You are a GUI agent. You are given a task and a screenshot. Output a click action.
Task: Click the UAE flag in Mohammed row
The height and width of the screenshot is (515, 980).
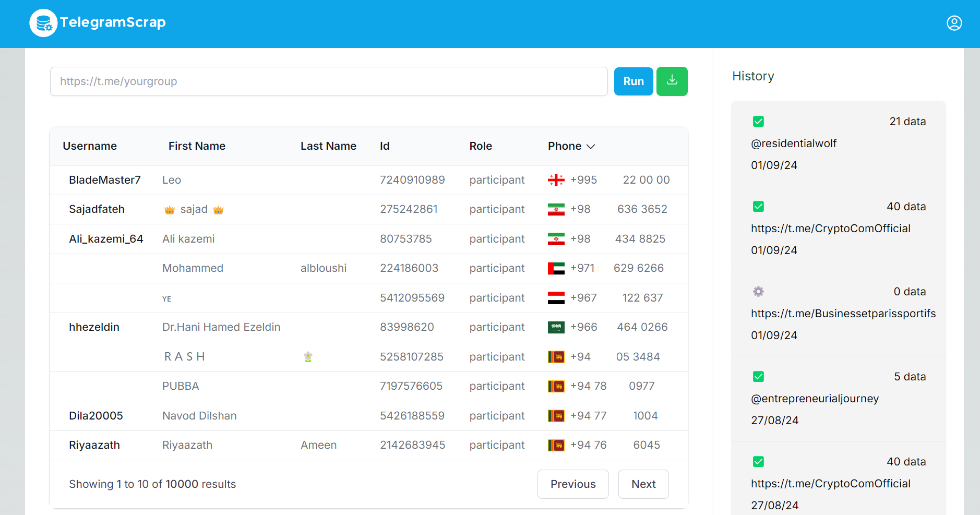tap(556, 269)
